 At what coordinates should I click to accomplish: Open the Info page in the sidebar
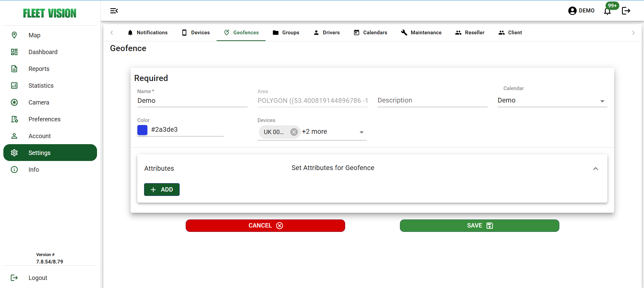click(34, 170)
